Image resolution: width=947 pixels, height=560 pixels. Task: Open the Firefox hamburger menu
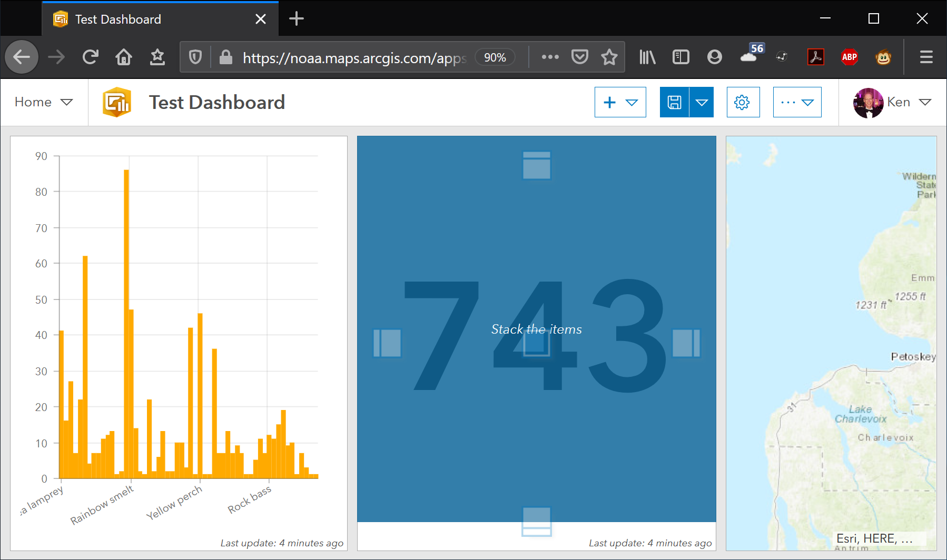[x=926, y=57]
